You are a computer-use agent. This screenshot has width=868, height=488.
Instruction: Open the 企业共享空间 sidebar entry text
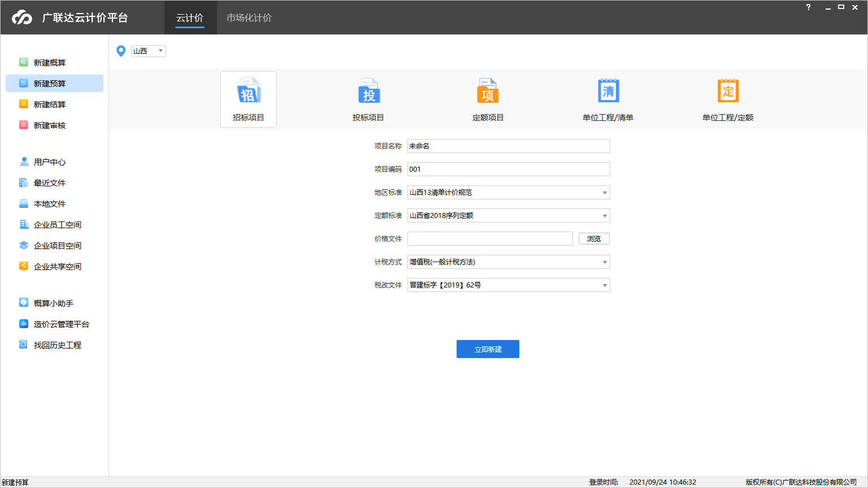pos(58,267)
